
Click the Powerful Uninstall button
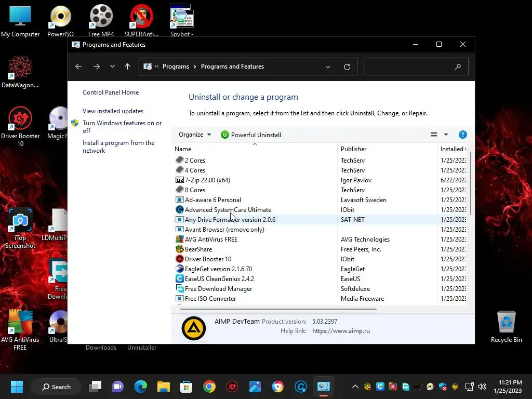coord(251,135)
